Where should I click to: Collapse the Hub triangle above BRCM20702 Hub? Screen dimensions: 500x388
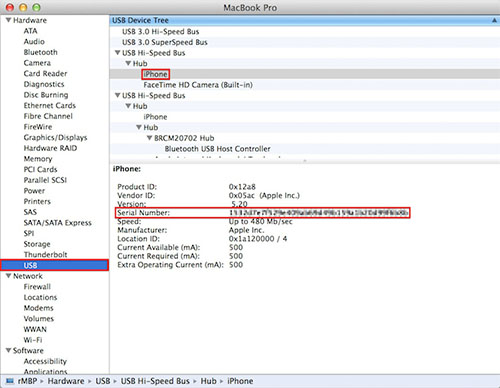point(139,127)
